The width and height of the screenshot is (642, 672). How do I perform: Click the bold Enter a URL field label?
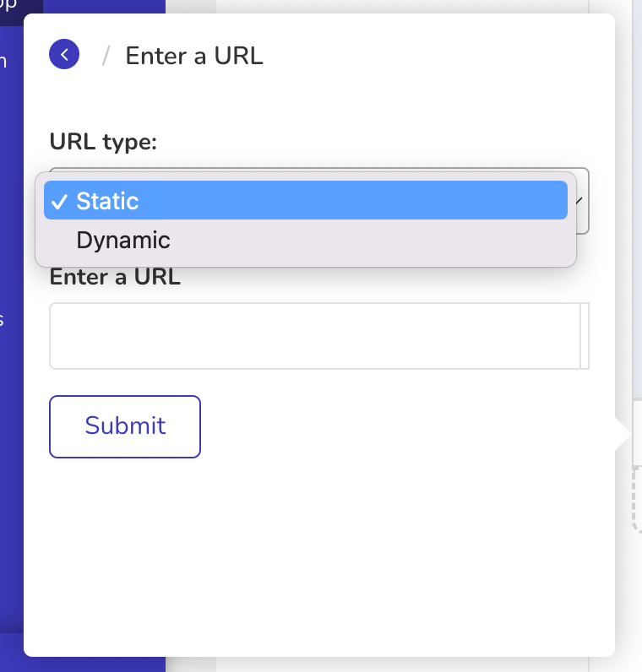point(115,277)
